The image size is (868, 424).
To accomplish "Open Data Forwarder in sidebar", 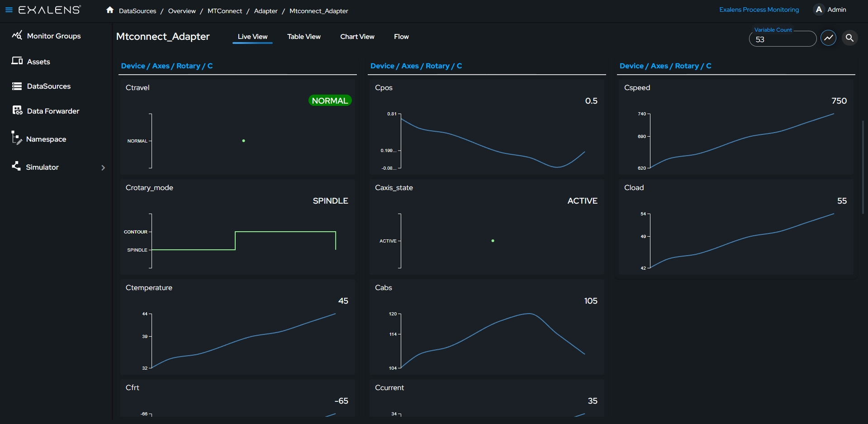I will [53, 111].
